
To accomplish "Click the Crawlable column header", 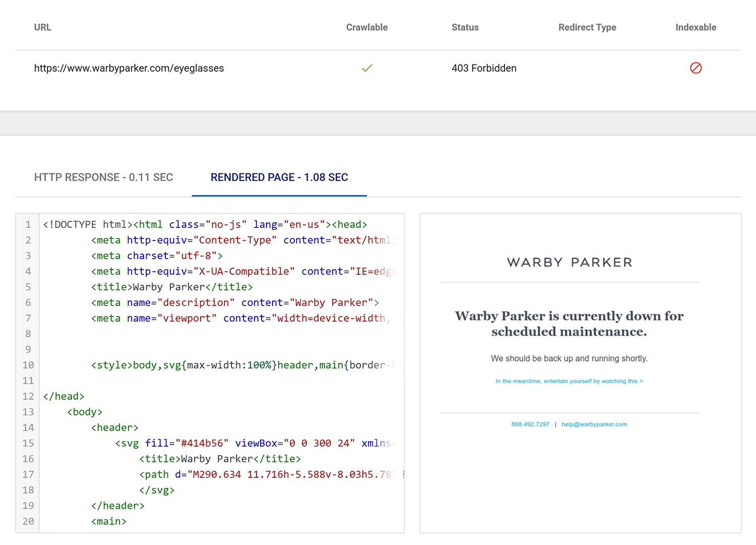I will [x=367, y=27].
